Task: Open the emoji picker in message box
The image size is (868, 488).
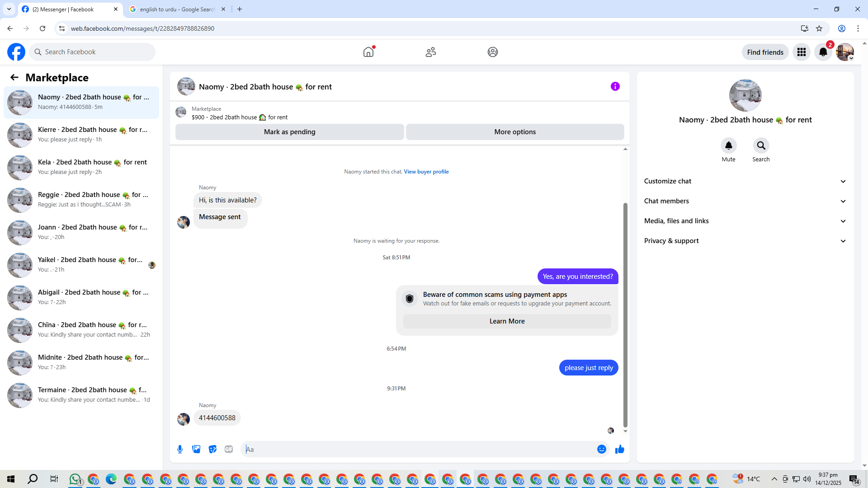Action: point(601,449)
